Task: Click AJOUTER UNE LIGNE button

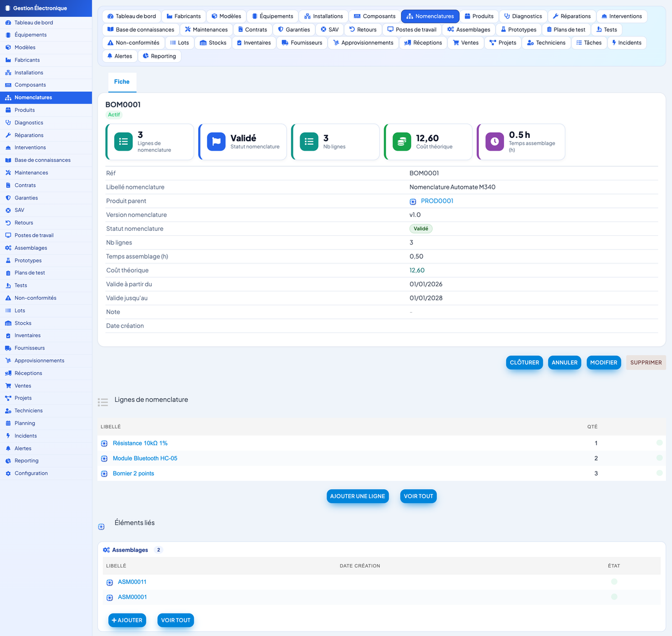Action: (357, 496)
